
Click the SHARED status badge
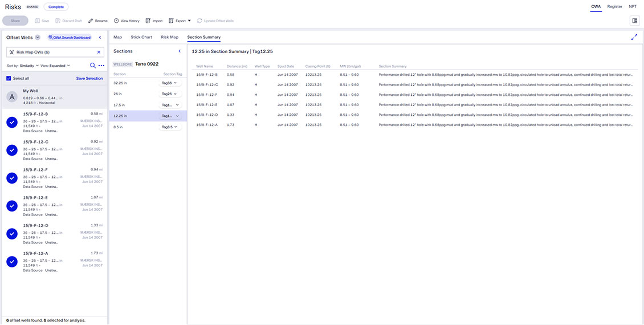(x=32, y=7)
